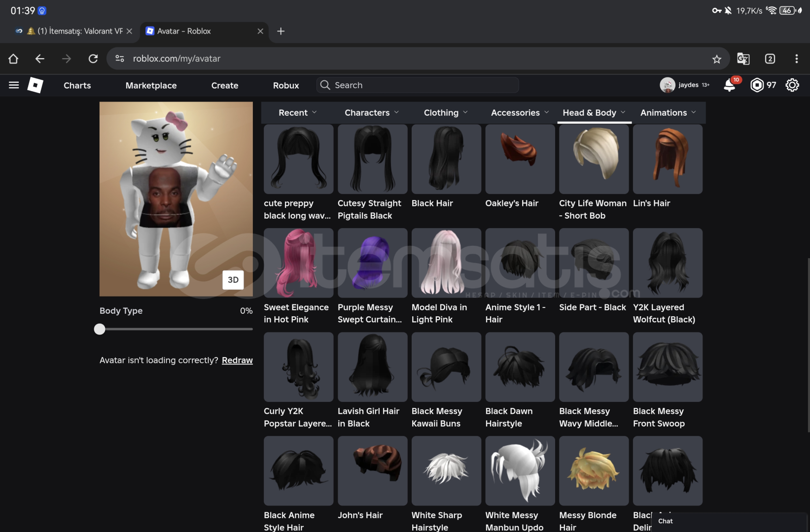
Task: Click the Roblox logo home icon
Action: 35,85
